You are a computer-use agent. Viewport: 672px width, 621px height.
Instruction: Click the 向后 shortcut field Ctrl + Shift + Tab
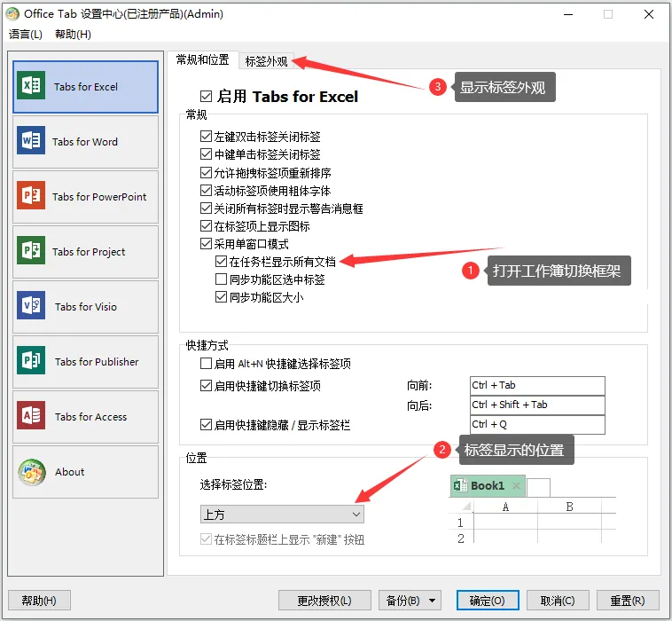pyautogui.click(x=537, y=405)
